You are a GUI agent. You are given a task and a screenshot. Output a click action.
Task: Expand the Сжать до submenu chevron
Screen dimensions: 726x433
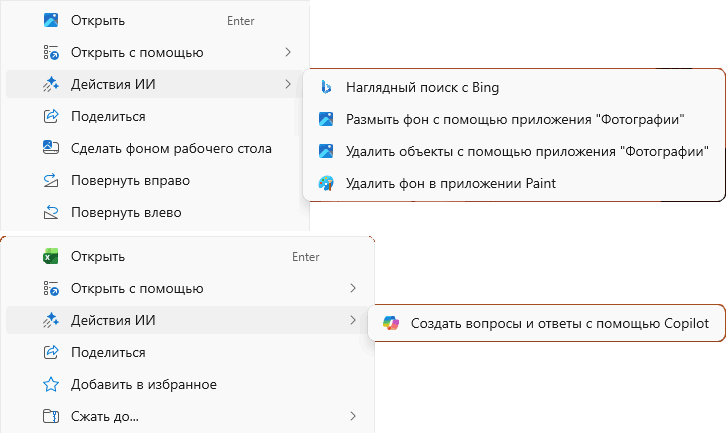coord(353,416)
